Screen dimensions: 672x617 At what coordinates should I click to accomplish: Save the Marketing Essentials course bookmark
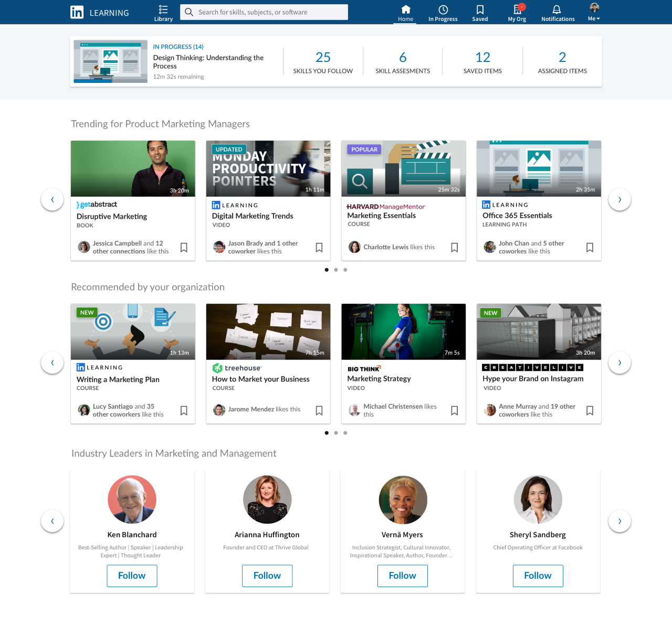click(455, 247)
